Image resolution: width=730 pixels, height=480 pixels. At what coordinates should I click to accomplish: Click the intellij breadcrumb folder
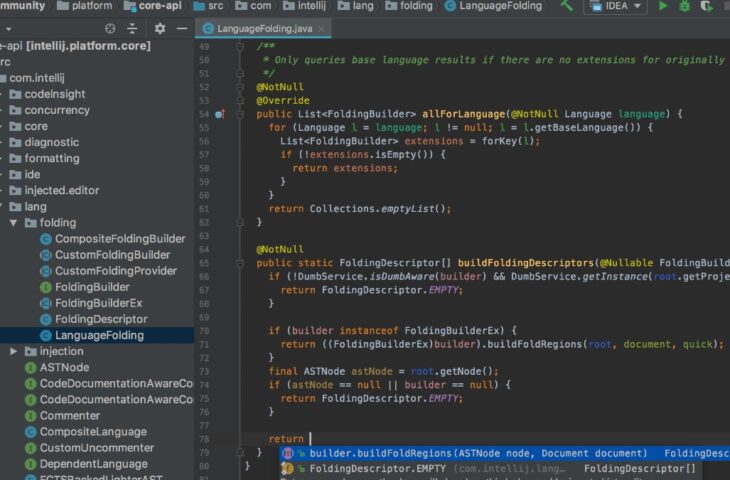click(x=304, y=6)
